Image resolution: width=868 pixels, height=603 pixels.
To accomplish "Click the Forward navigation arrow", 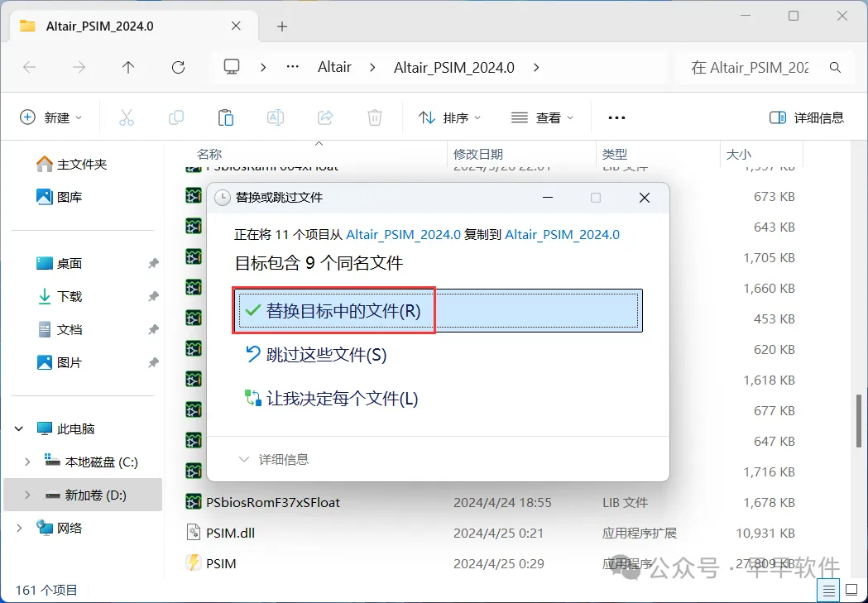I will pos(79,68).
